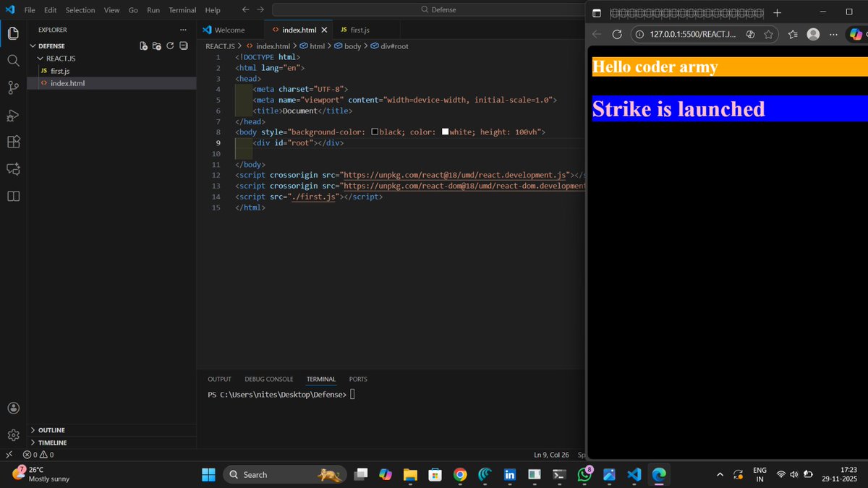Open the File menu
Viewport: 868px width, 488px height.
30,10
